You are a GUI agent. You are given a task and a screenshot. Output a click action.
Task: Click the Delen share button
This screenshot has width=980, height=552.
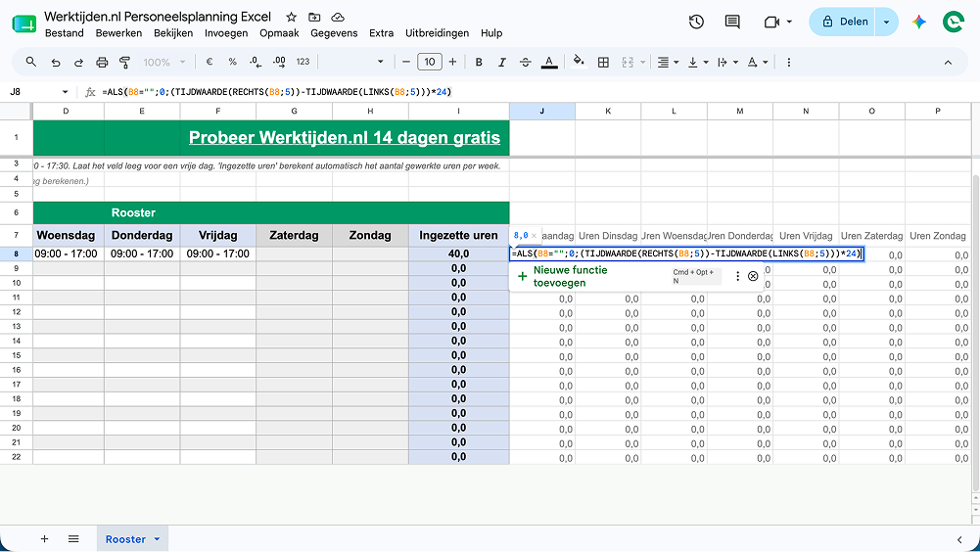click(x=843, y=22)
